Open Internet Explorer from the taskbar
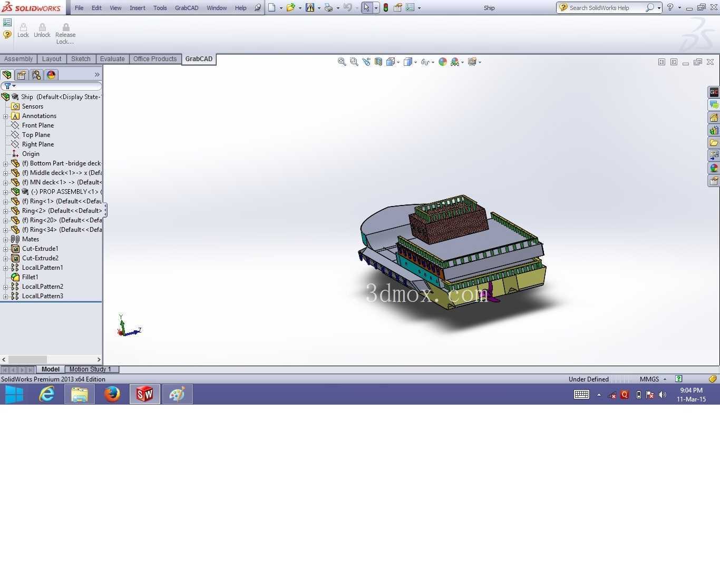Screen dimensions: 720x588 [47, 394]
